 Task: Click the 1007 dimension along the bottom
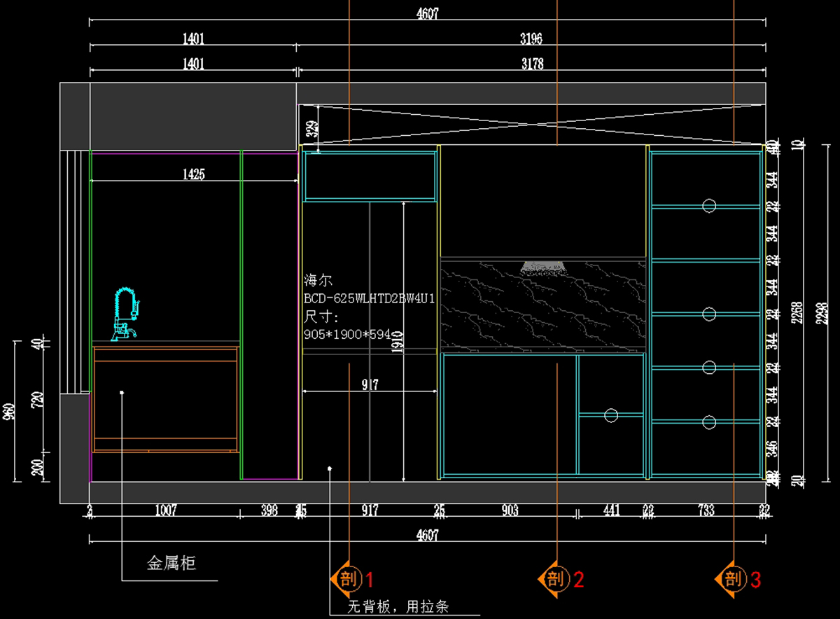[x=165, y=511]
